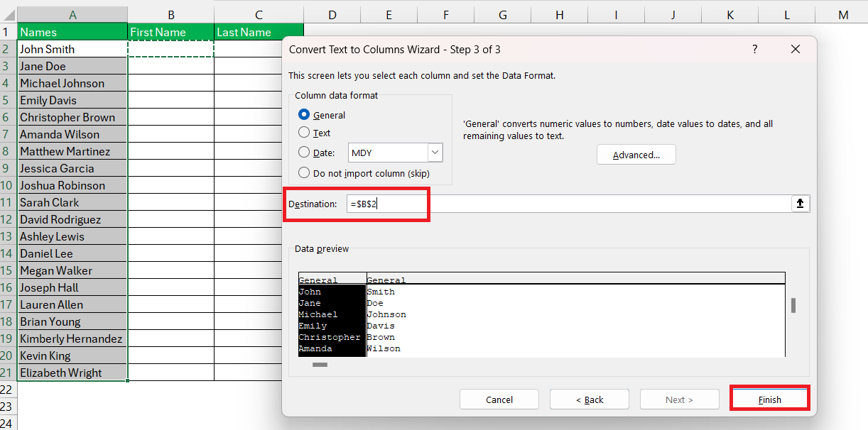The width and height of the screenshot is (868, 430).
Task: Open the MDY date format dropdown
Action: pos(435,153)
